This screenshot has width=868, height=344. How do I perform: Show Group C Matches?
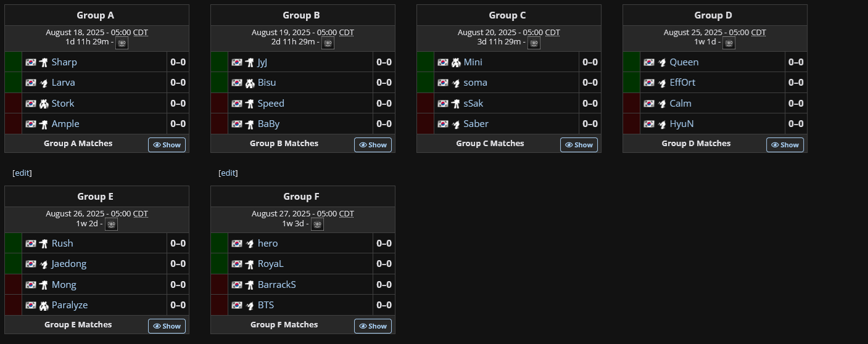coord(579,145)
